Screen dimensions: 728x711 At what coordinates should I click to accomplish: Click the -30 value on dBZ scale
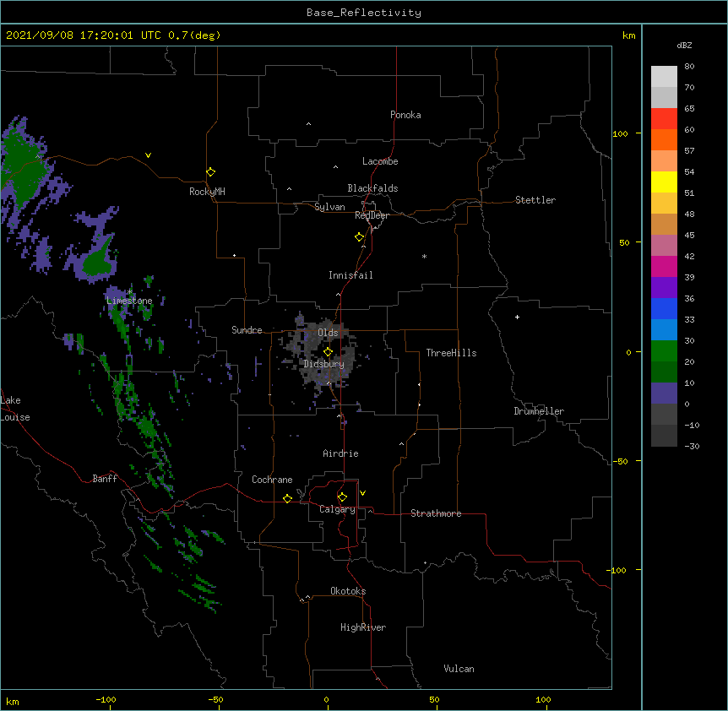(692, 446)
